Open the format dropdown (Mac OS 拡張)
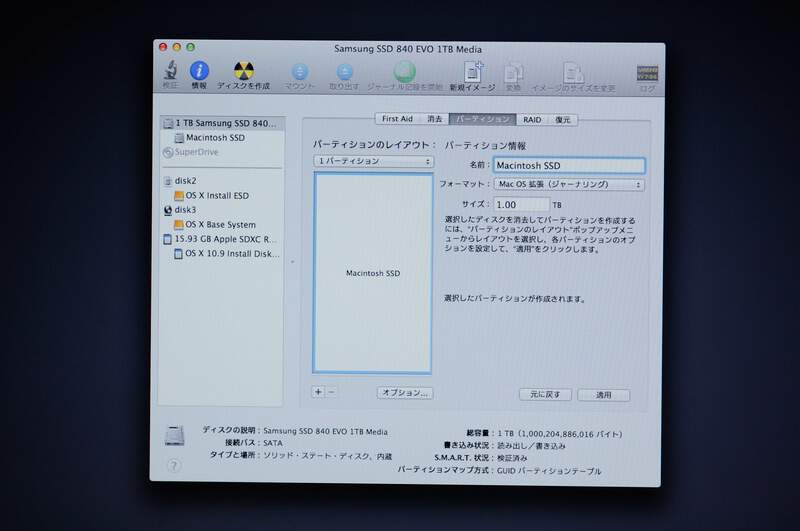Viewport: 800px width, 531px height. [x=568, y=184]
